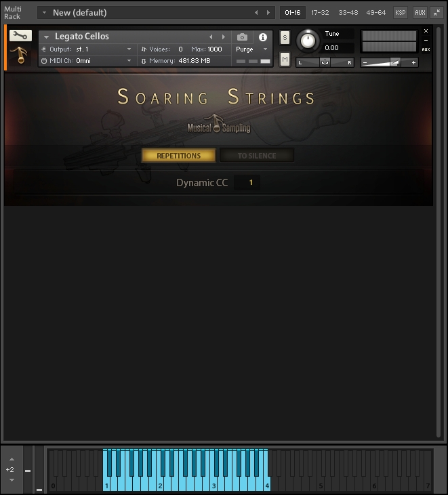Screen dimensions: 448x495
Task: Mute the Legato Cellos instrument
Action: click(285, 59)
